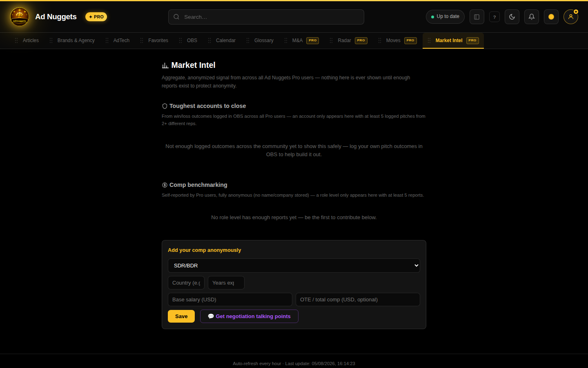This screenshot has width=588, height=368.
Task: Click the Ad Nuggets logo icon
Action: point(20,17)
